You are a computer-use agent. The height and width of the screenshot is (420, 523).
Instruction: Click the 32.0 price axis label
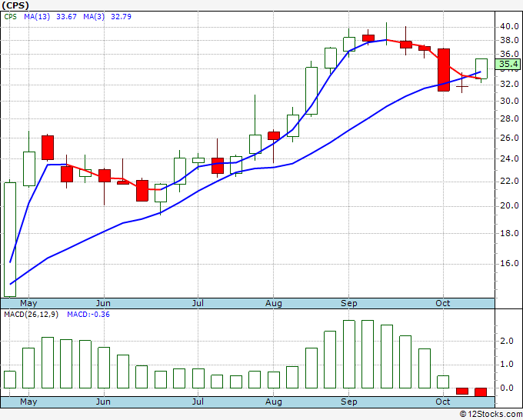tap(509, 84)
